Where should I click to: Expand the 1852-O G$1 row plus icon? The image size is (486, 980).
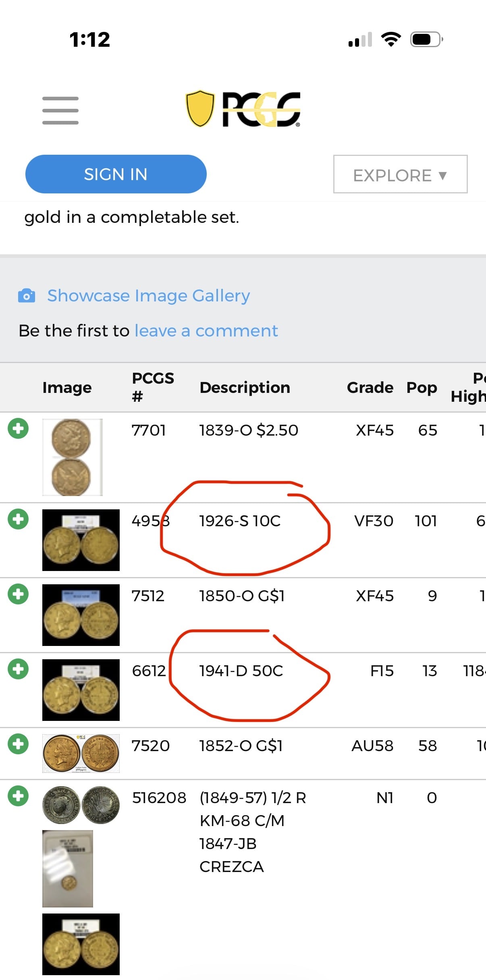point(18,744)
